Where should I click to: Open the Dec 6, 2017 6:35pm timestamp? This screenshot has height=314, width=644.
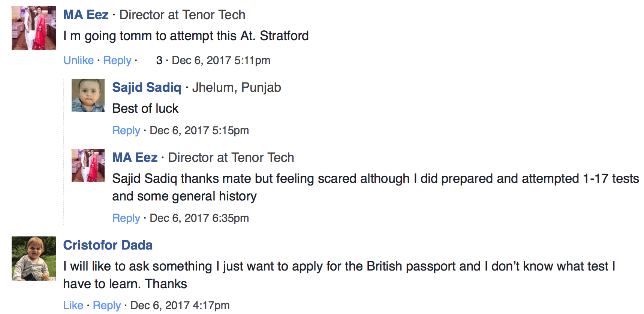pos(199,218)
